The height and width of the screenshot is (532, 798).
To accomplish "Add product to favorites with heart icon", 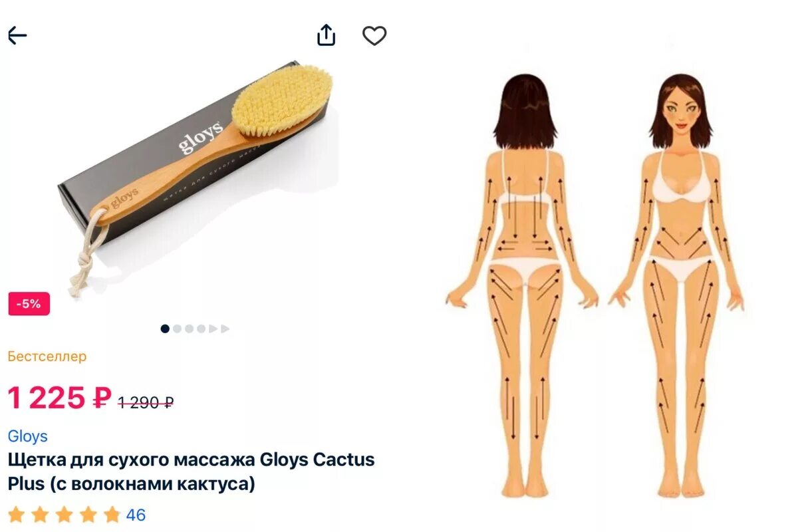I will [x=374, y=36].
